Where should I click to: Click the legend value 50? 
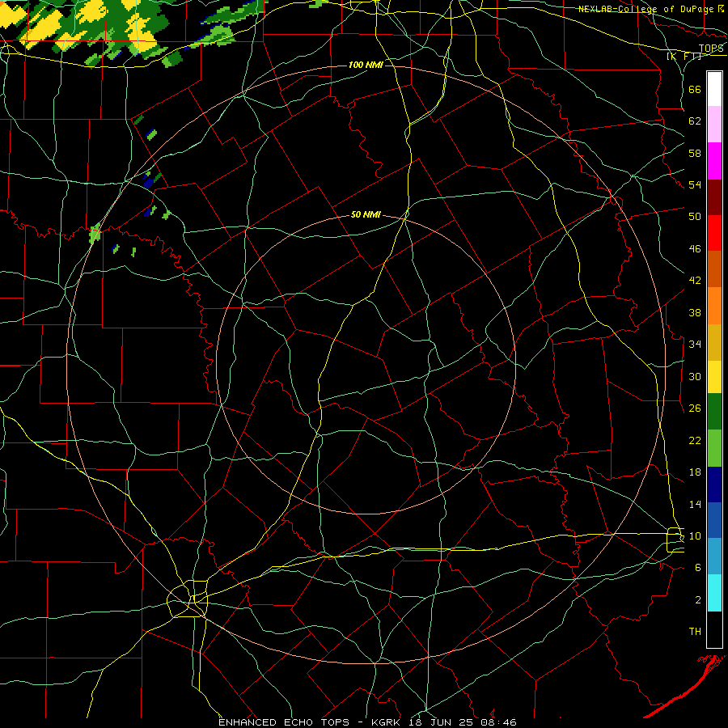coord(695,217)
